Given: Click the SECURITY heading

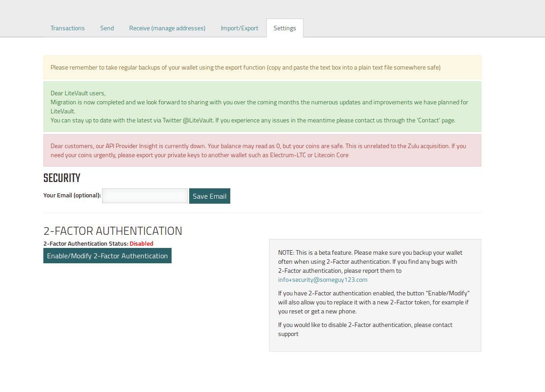Looking at the screenshot, I should 62,178.
